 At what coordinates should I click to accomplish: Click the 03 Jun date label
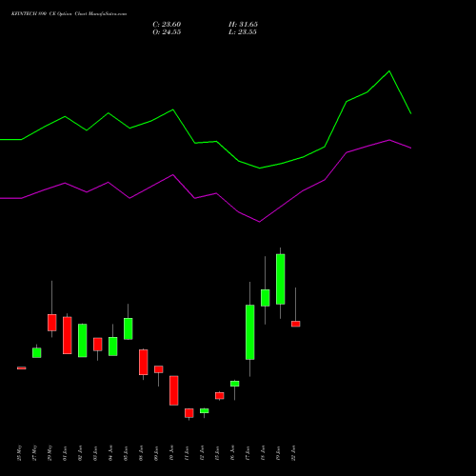[x=96, y=453]
